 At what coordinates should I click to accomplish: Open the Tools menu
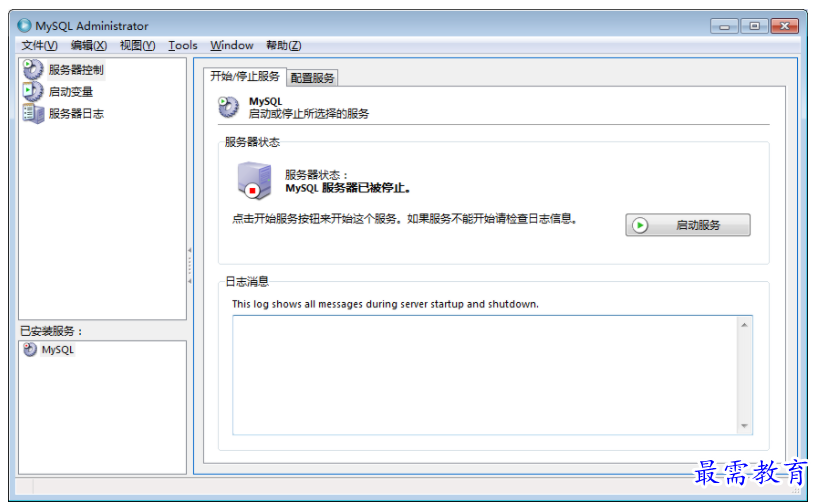pyautogui.click(x=183, y=45)
